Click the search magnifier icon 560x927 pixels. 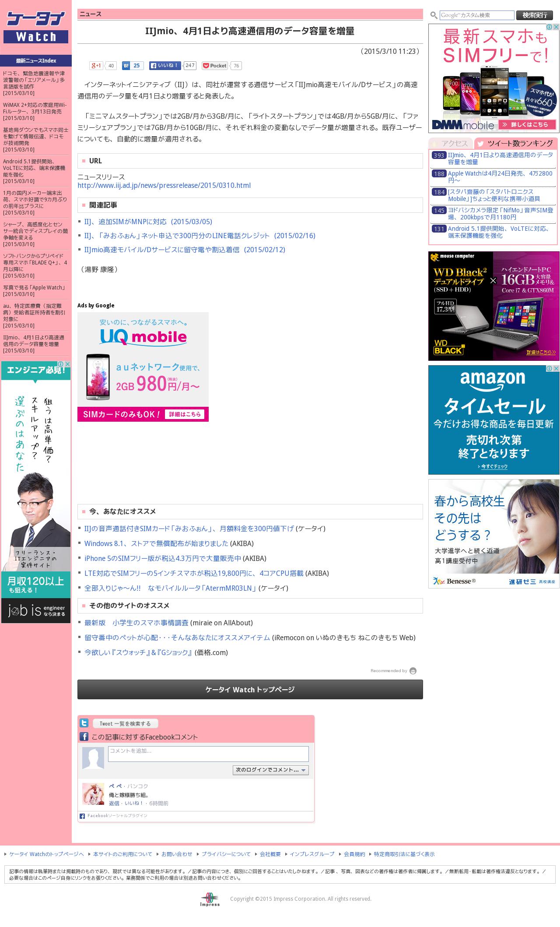(x=434, y=15)
